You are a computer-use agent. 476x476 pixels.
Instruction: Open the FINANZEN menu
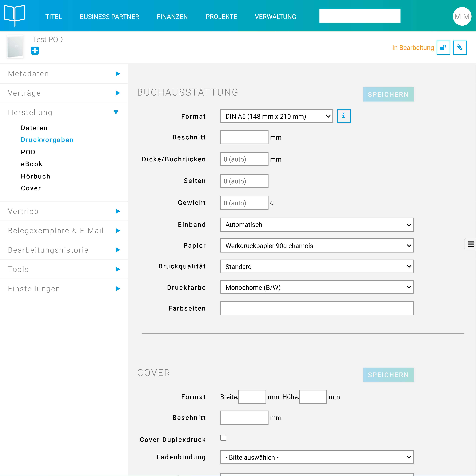coord(172,17)
